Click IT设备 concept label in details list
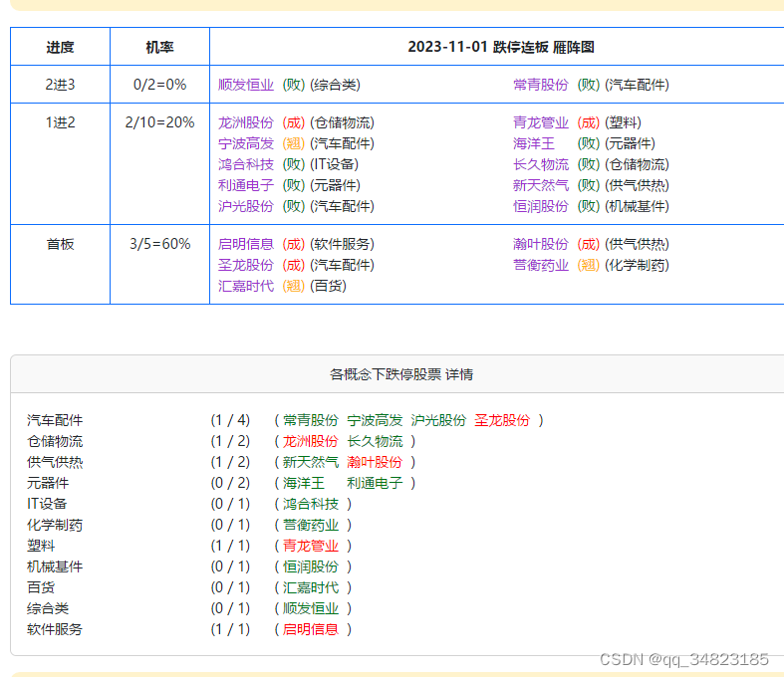Screen dimensions: 784x677 pos(47,504)
